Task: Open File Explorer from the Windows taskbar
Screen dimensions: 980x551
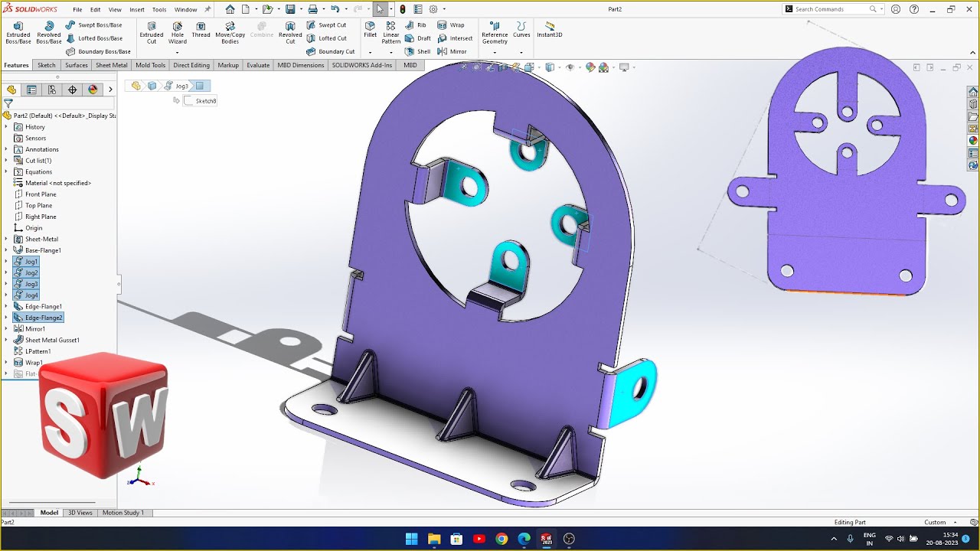Action: (x=434, y=539)
